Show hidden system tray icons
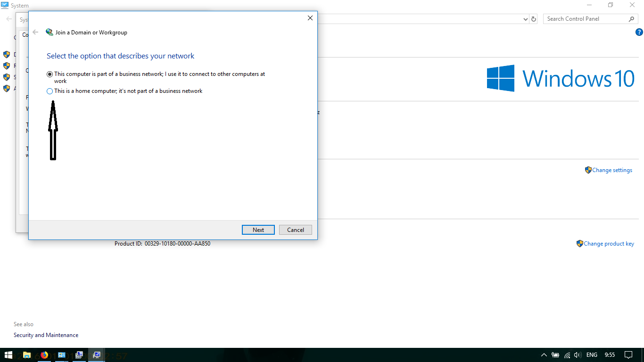The width and height of the screenshot is (644, 362). 544,355
